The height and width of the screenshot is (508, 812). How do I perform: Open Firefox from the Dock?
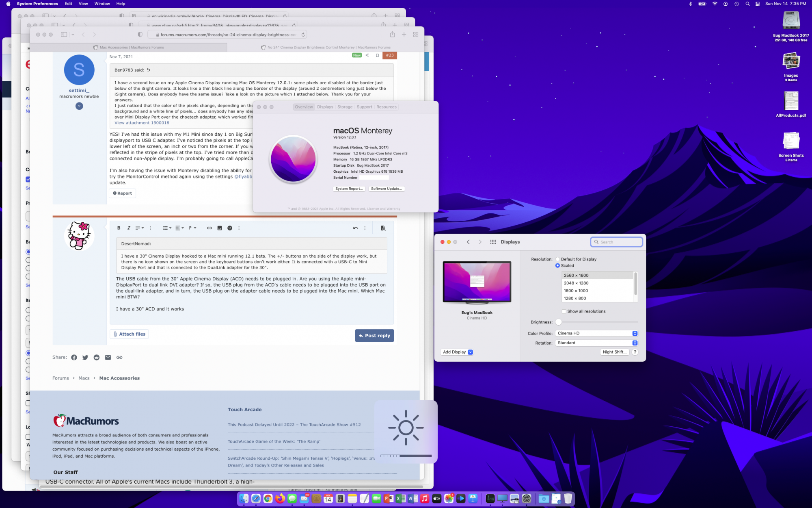click(x=280, y=498)
